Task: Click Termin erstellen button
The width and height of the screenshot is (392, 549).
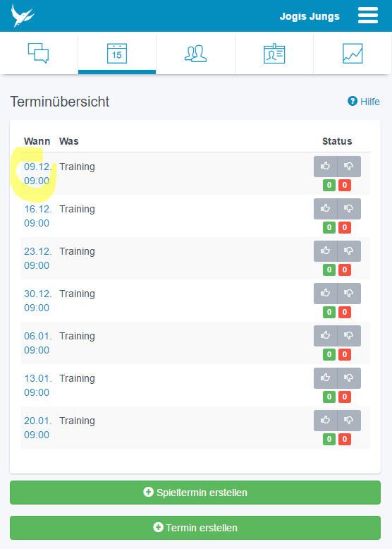Action: tap(195, 528)
